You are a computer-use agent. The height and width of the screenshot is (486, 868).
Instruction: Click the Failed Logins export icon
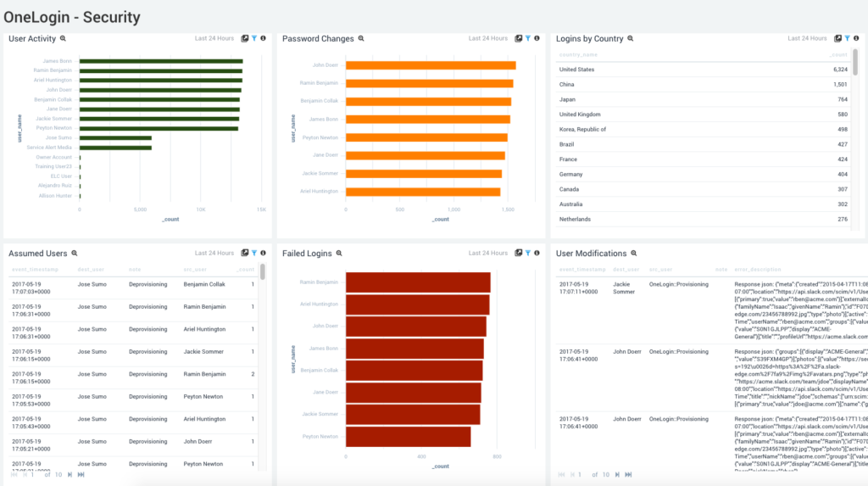coord(519,253)
